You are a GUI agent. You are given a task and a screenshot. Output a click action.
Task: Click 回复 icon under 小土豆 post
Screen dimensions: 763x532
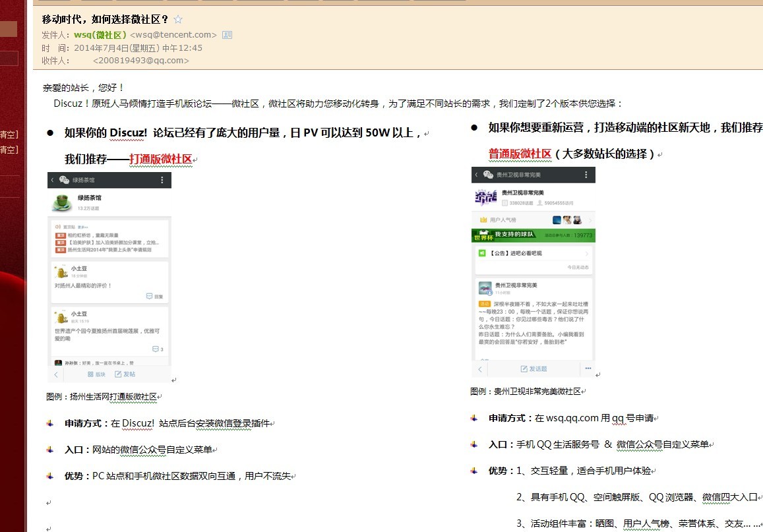tap(155, 296)
